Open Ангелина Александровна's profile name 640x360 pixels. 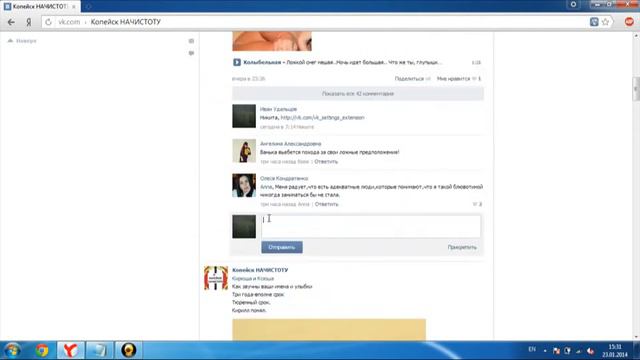point(291,144)
